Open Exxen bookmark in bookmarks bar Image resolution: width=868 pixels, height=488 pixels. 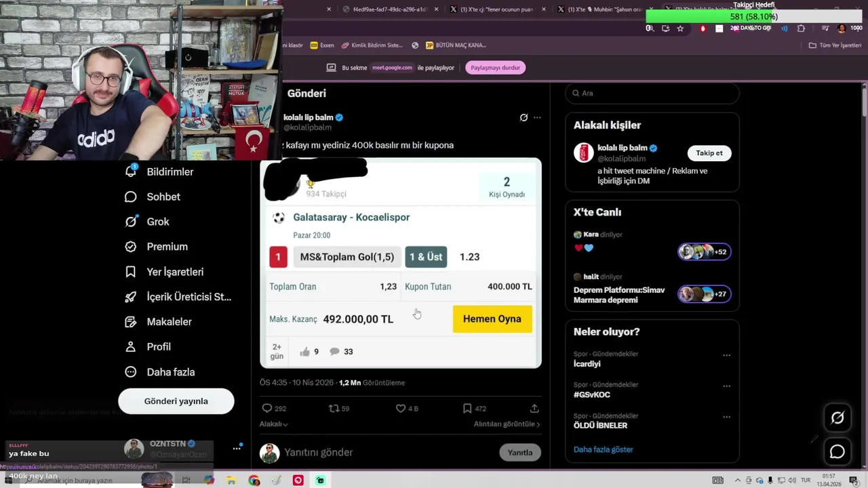coord(322,45)
